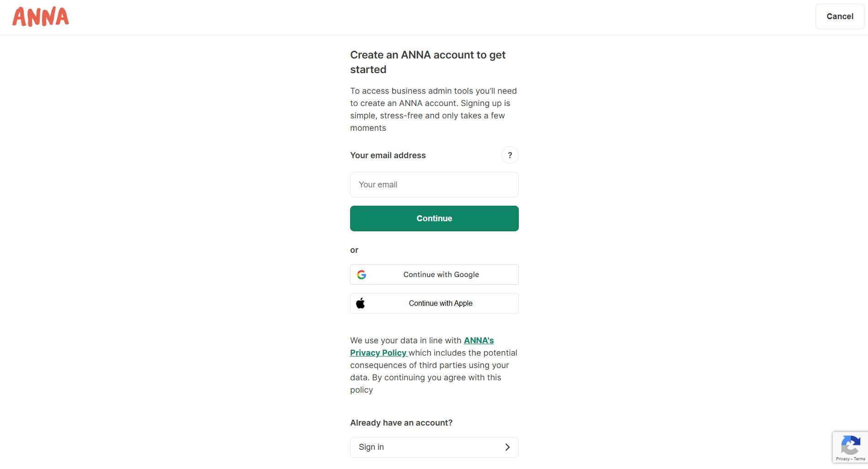Click the Cancel button
This screenshot has width=868, height=469.
(x=839, y=16)
